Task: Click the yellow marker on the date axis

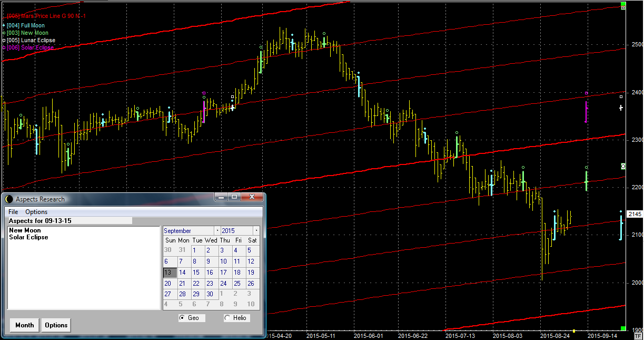Action: (574, 331)
